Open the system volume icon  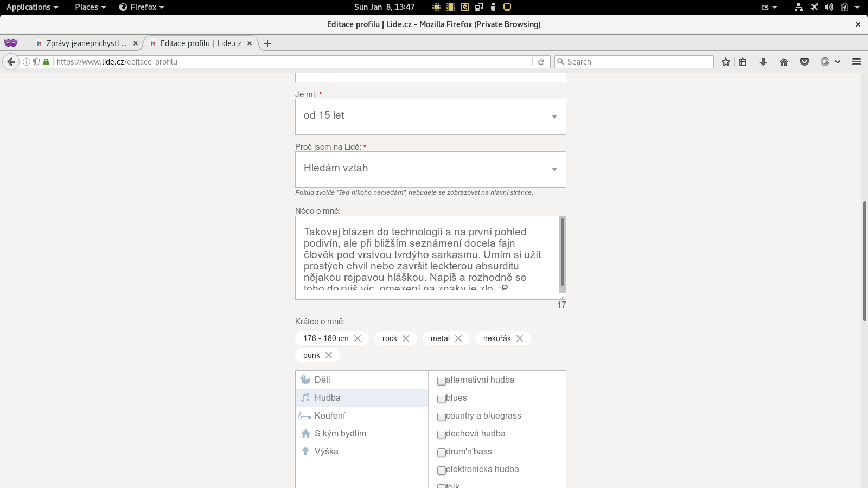pos(829,7)
